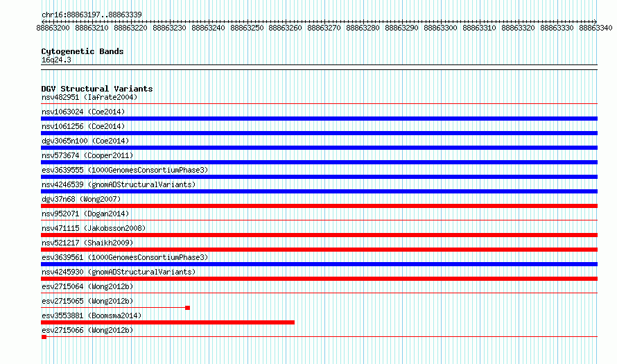This screenshot has height=364, width=617.
Task: Select the esv3553881 (Boomsma2014) label
Action: coord(92,315)
